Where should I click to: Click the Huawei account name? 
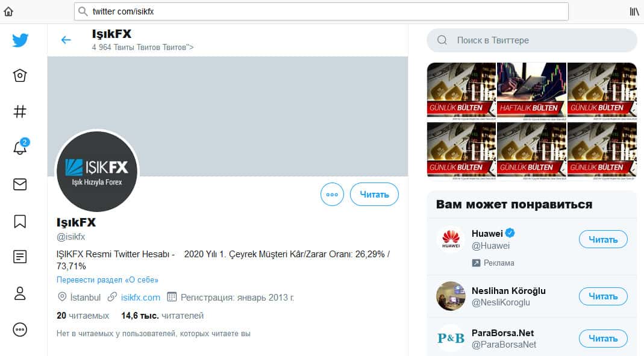(487, 234)
